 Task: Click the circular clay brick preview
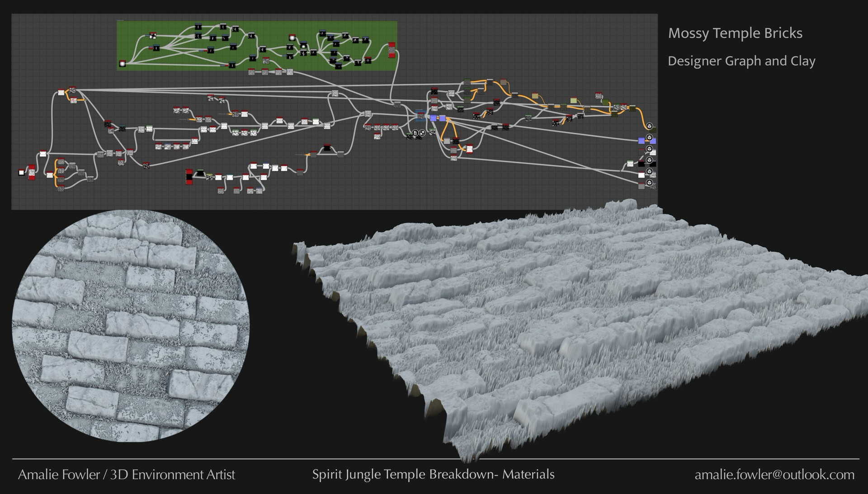131,325
